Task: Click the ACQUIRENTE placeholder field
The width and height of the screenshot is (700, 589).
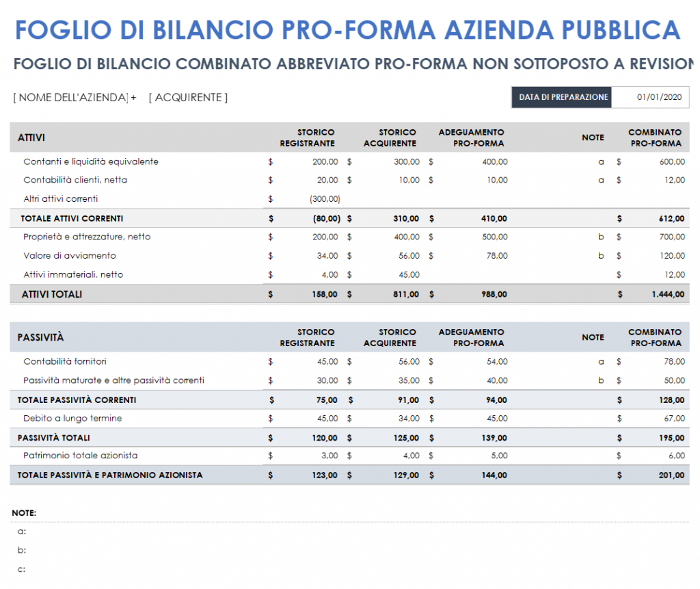Action: click(x=188, y=97)
